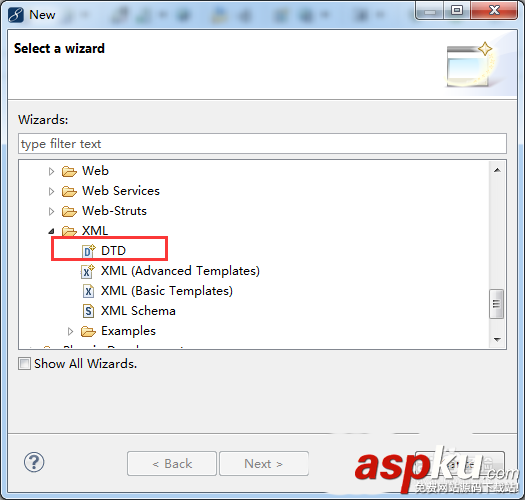Select XML (Basic Templates) entry
525x500 pixels.
click(167, 291)
